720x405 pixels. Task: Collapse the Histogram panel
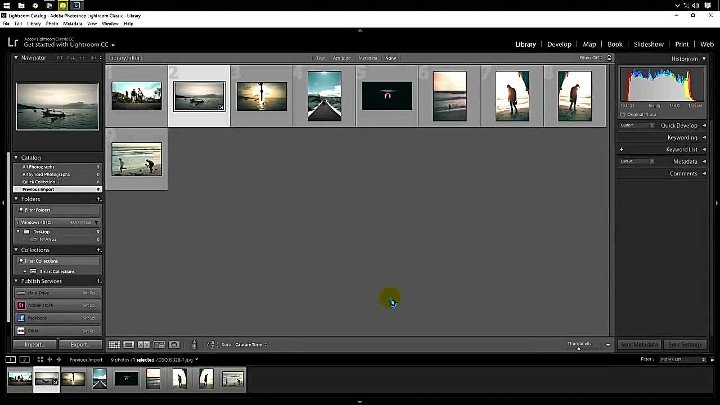click(704, 59)
